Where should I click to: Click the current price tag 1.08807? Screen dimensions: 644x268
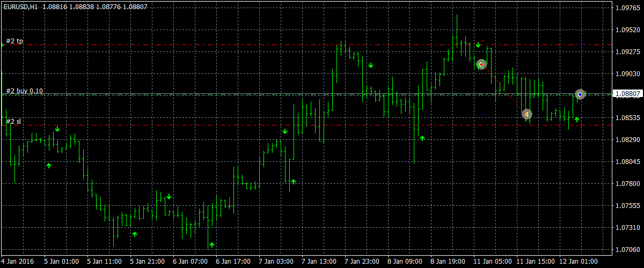[628, 94]
